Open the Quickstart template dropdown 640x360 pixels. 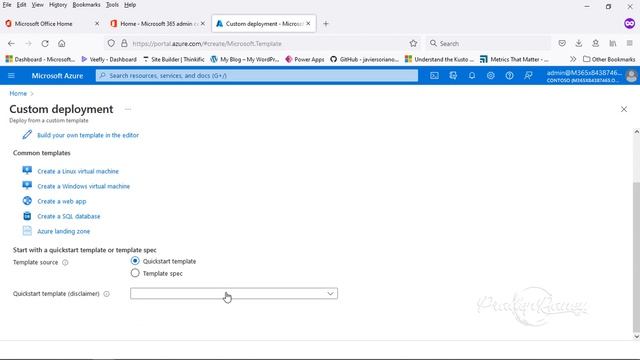234,293
